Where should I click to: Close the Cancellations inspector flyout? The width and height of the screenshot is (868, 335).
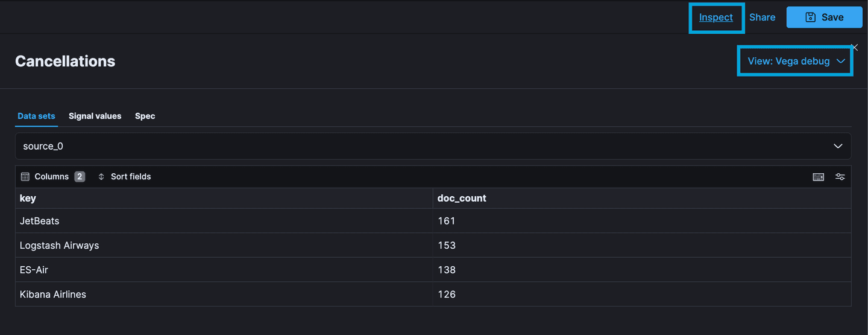coord(854,48)
